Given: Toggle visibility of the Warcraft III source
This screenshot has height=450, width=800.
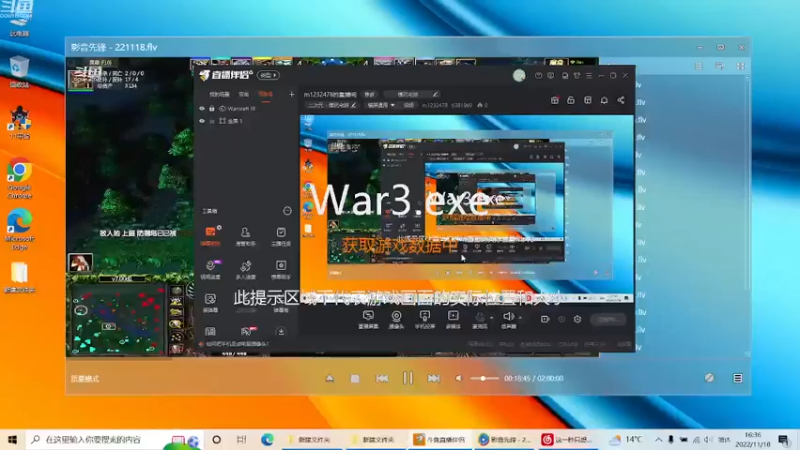Looking at the screenshot, I should (x=202, y=109).
